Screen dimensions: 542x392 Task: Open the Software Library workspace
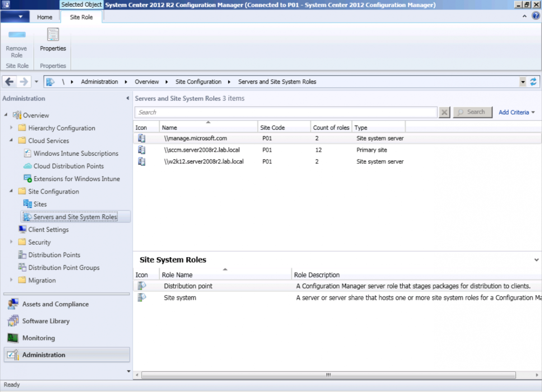(67, 321)
